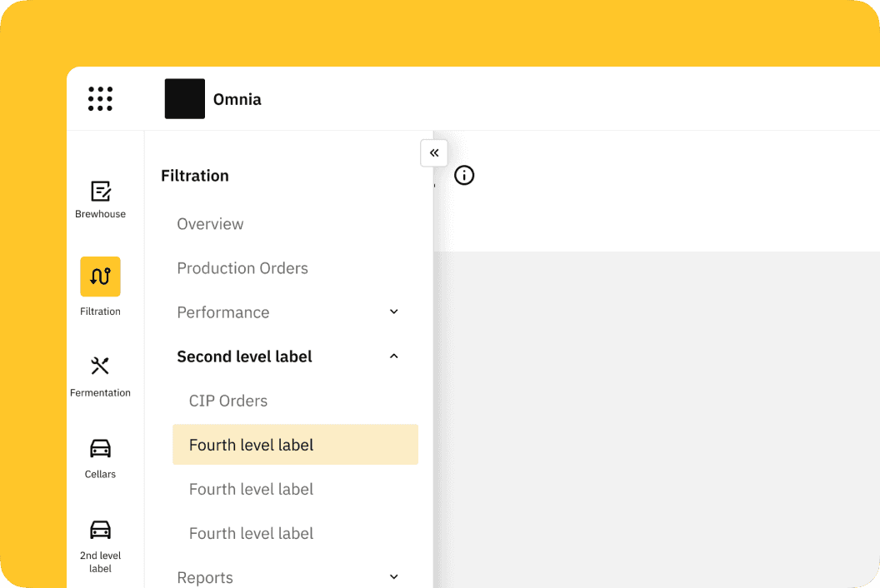Collapse the Second level label group
Screen dimensions: 880x588
(x=394, y=356)
